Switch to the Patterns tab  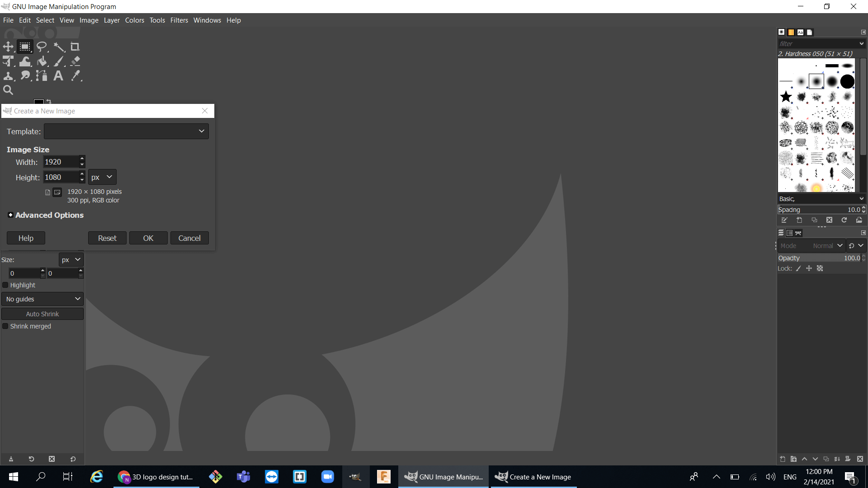[791, 32]
